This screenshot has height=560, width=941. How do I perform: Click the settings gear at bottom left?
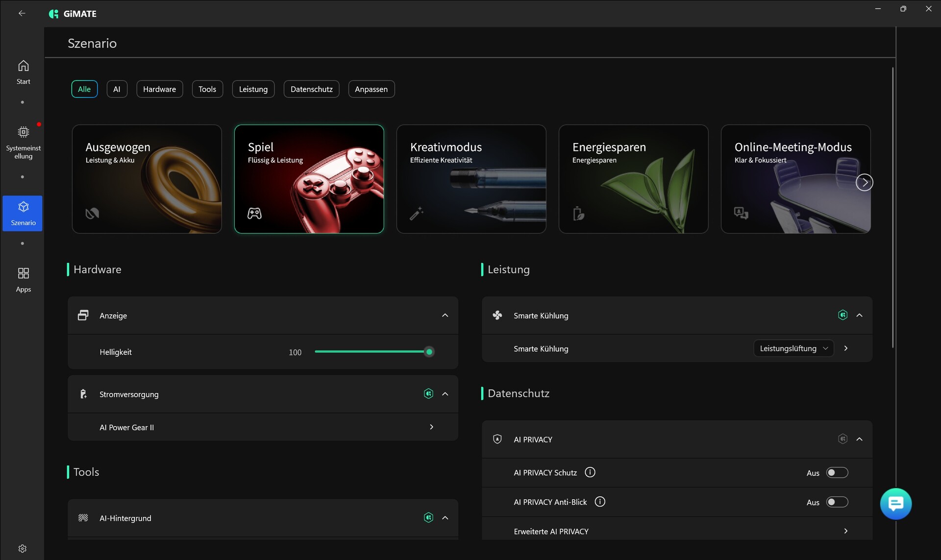[x=23, y=548]
